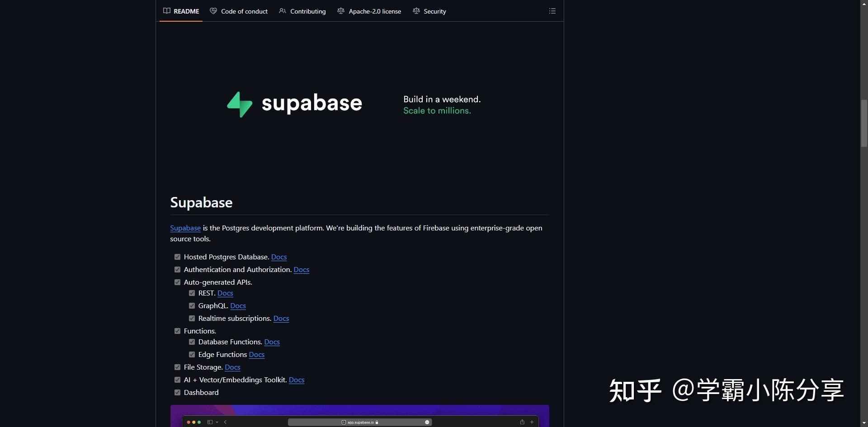Screen dimensions: 868x427
Task: Click the Supabase lightning bolt logo
Action: (x=240, y=104)
